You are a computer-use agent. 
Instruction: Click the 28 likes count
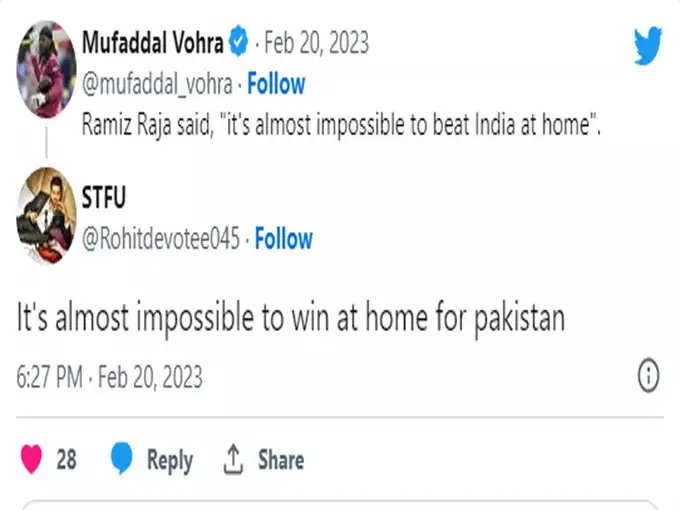click(x=66, y=459)
